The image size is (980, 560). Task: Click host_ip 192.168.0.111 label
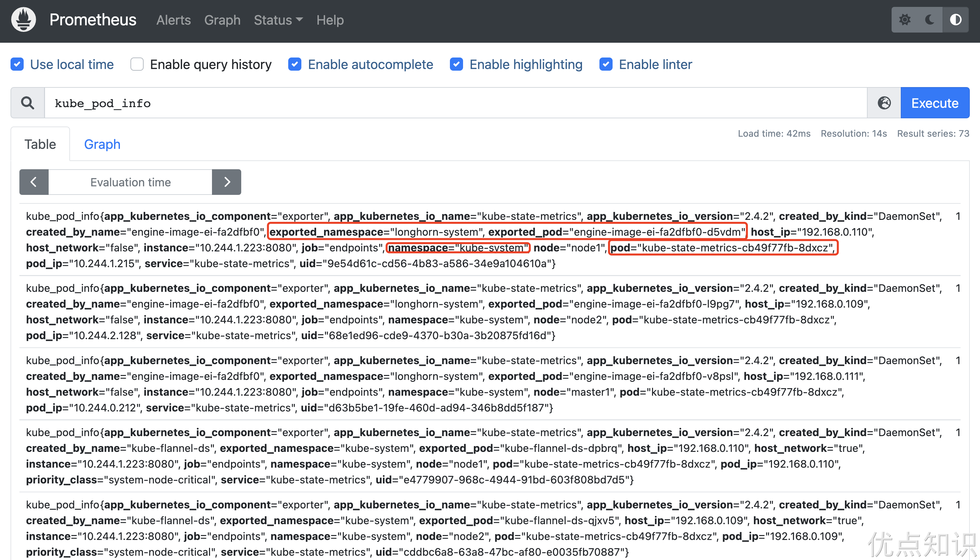pos(804,376)
